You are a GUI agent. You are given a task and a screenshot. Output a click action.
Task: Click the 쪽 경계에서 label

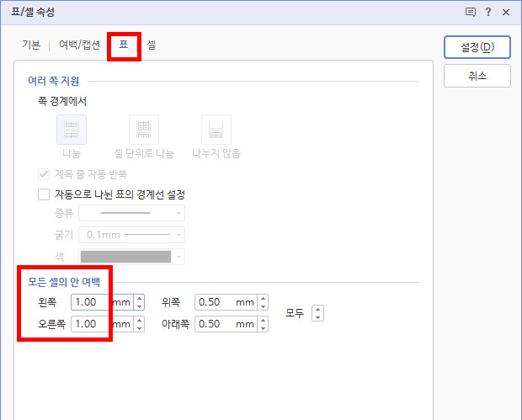tap(62, 101)
